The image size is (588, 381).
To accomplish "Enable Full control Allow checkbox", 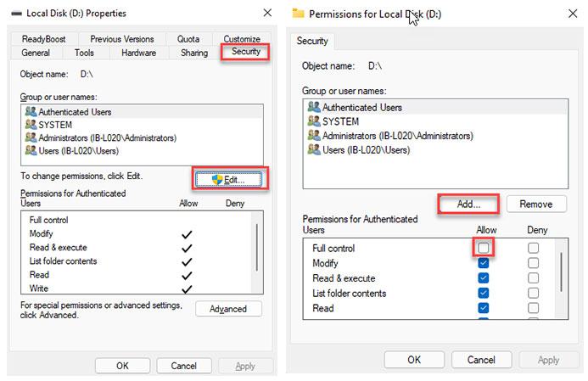I will (483, 248).
